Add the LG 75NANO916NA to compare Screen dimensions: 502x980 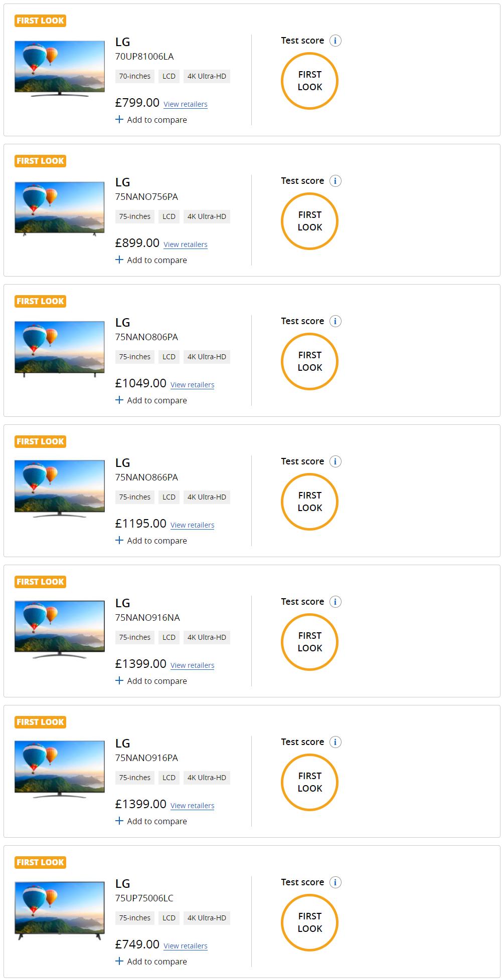click(x=151, y=681)
